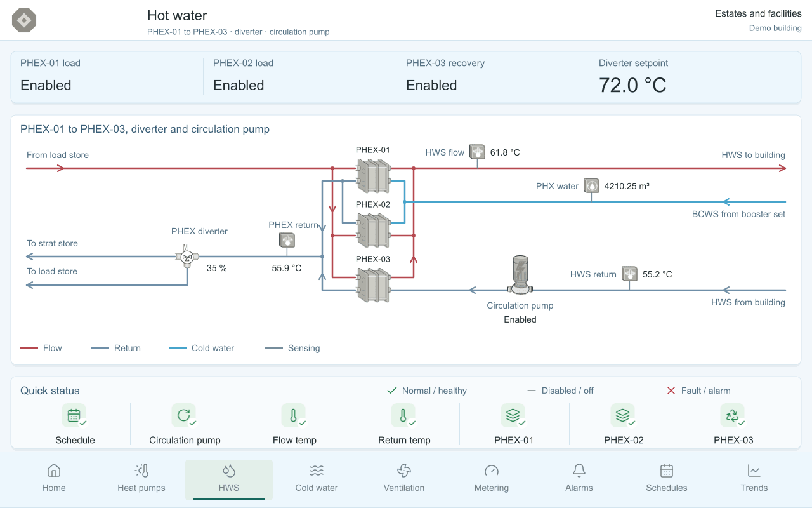Click the 55.2 °C HWS return reading

click(x=657, y=274)
